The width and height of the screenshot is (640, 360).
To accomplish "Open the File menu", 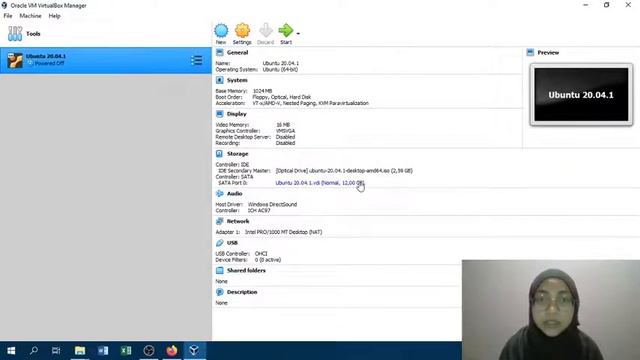I will pyautogui.click(x=8, y=16).
